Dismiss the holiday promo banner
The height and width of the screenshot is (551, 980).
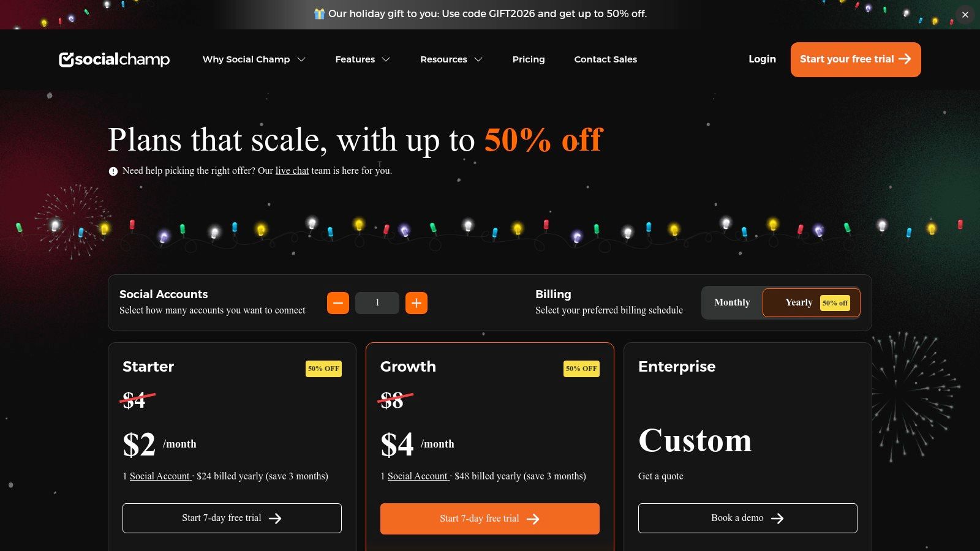tap(965, 15)
